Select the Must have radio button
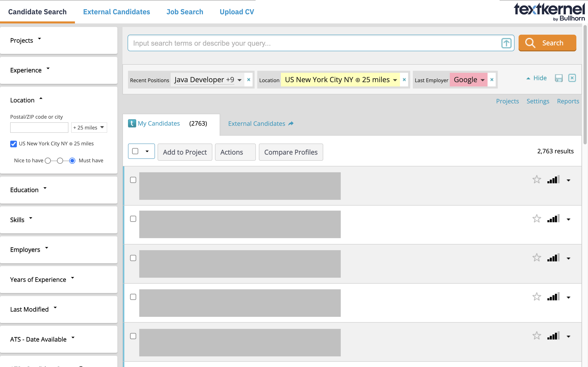 72,161
